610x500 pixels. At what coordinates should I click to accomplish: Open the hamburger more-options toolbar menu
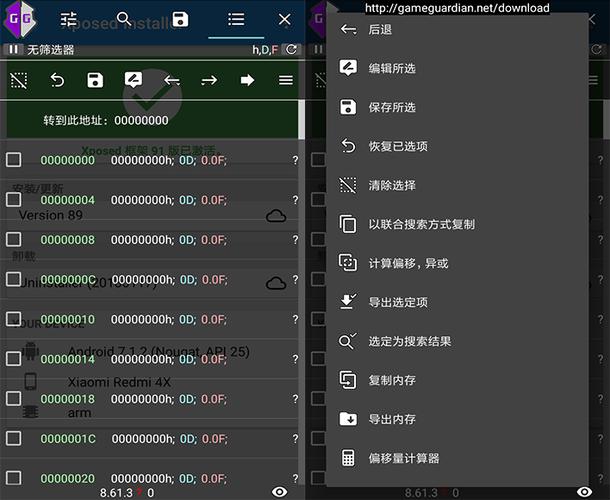tap(286, 81)
